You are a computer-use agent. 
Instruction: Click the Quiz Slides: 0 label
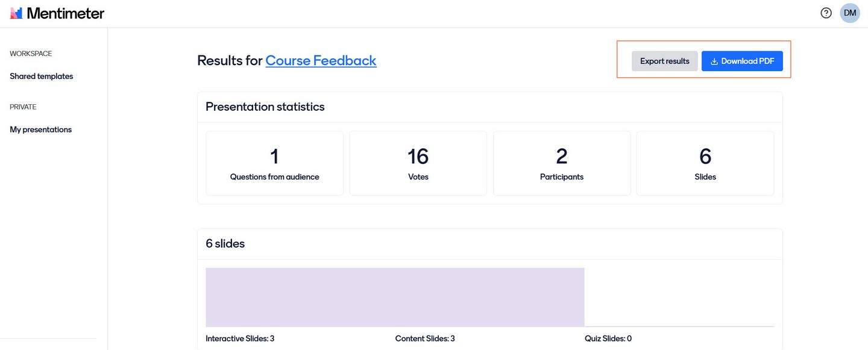pos(608,339)
